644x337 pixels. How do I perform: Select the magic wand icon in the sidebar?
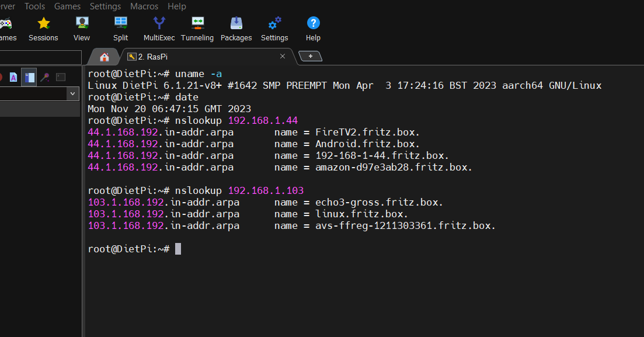(x=44, y=77)
